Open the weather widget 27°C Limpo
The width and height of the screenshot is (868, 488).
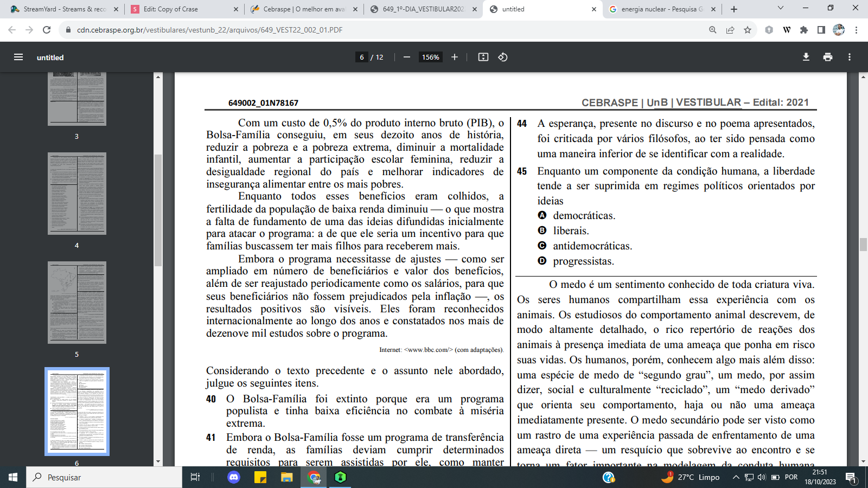pyautogui.click(x=691, y=477)
